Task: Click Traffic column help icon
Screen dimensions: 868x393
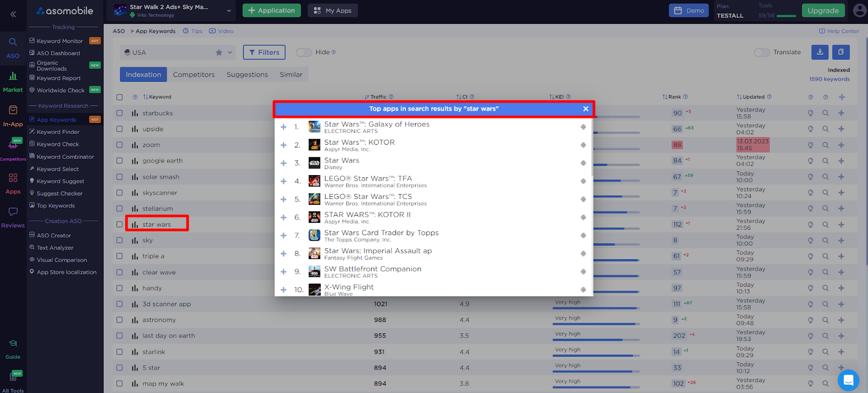Action: [x=391, y=97]
